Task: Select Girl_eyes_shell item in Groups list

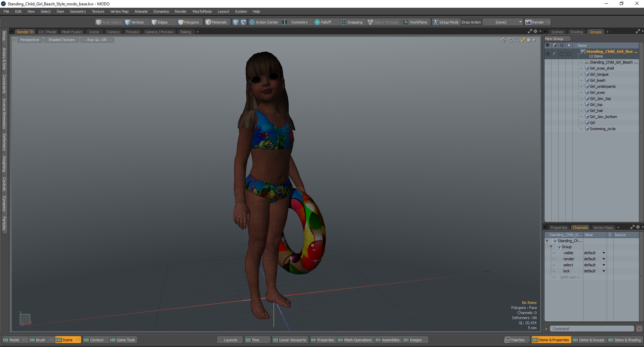Action: coord(602,68)
